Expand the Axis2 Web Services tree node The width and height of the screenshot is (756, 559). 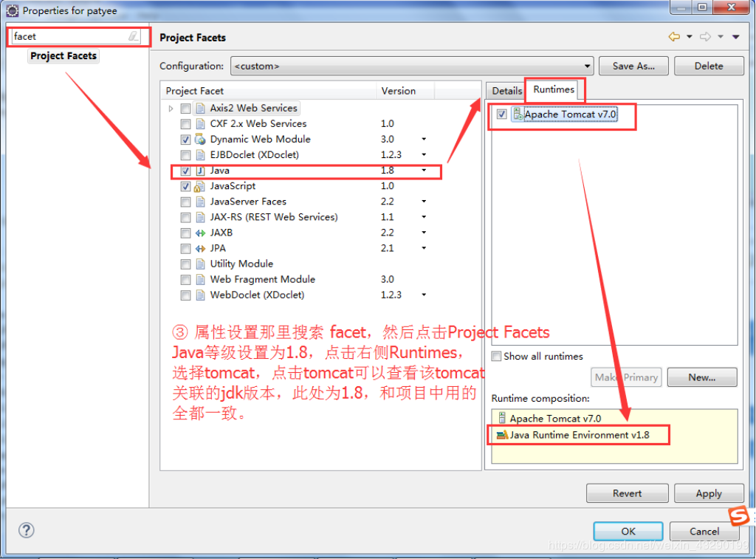click(x=171, y=109)
